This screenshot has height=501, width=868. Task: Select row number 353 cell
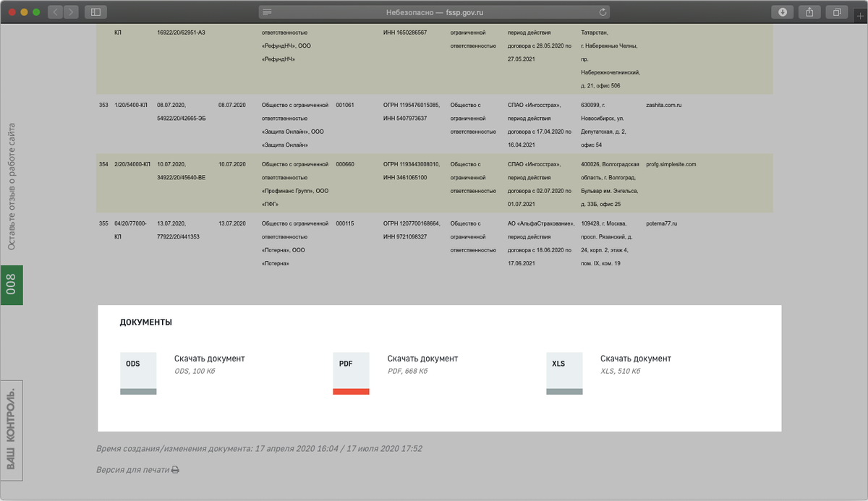pyautogui.click(x=103, y=105)
